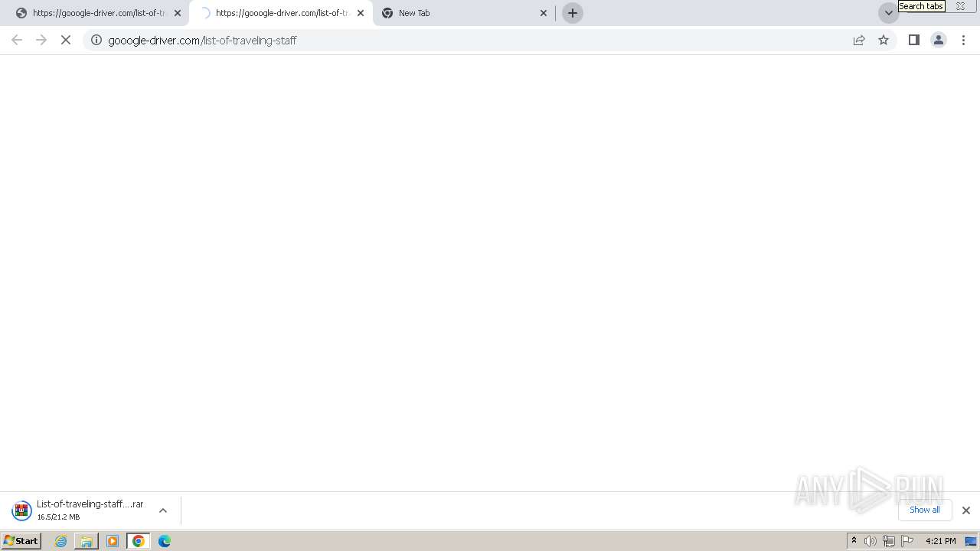View site information icon in address bar
This screenshot has height=551, width=980.
coord(96,40)
